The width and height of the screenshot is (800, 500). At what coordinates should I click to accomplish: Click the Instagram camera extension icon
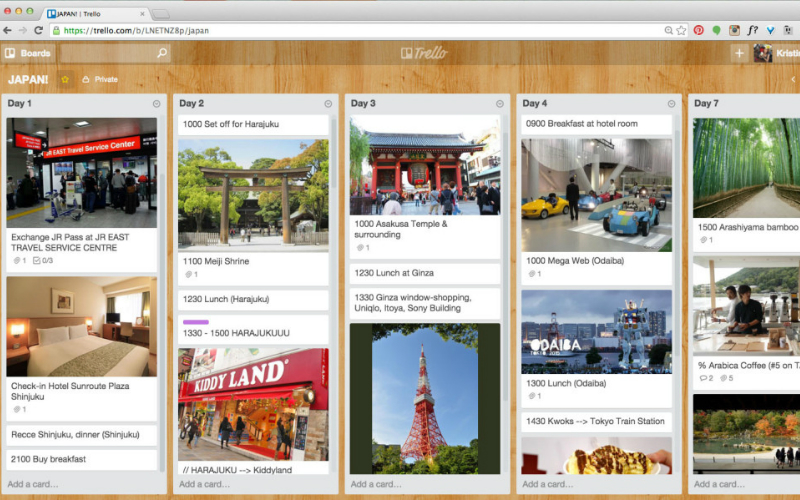pyautogui.click(x=734, y=31)
